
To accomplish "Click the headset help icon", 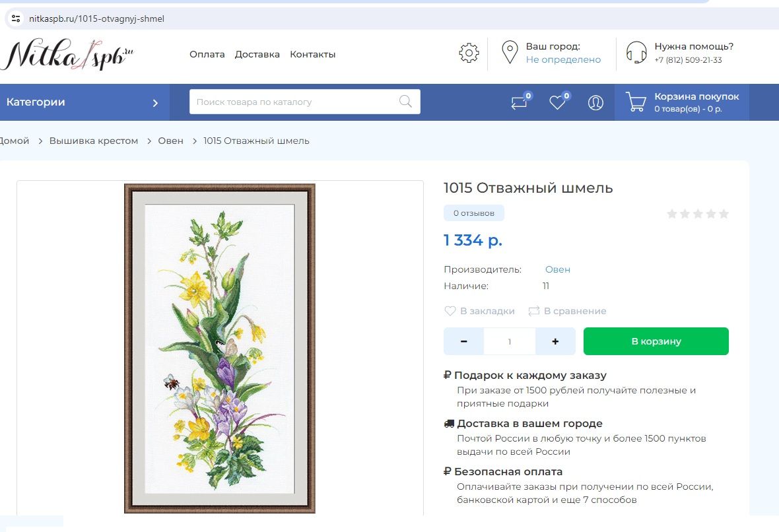I will pos(636,53).
